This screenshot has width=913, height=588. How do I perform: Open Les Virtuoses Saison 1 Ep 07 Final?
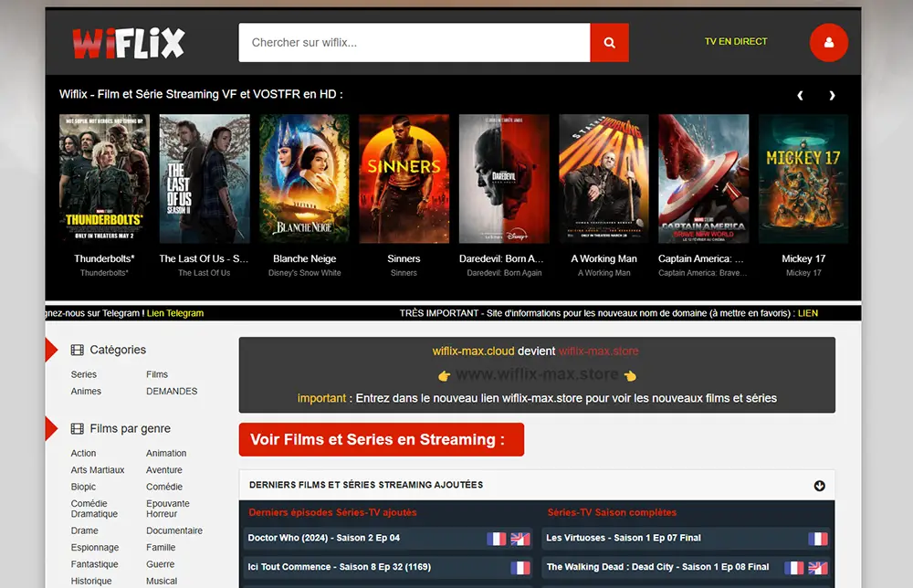[x=624, y=538]
